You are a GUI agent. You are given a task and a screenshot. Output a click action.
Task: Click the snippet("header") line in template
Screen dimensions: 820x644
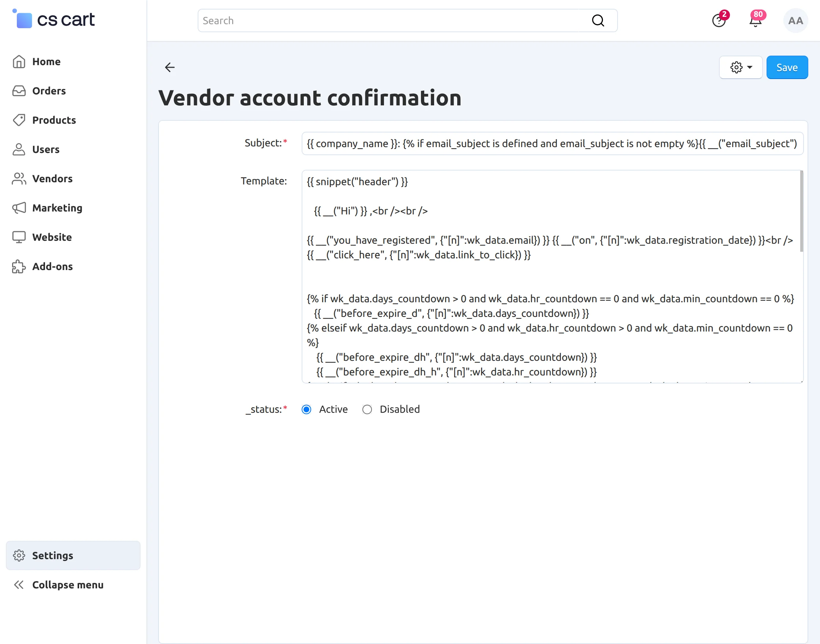tap(357, 182)
